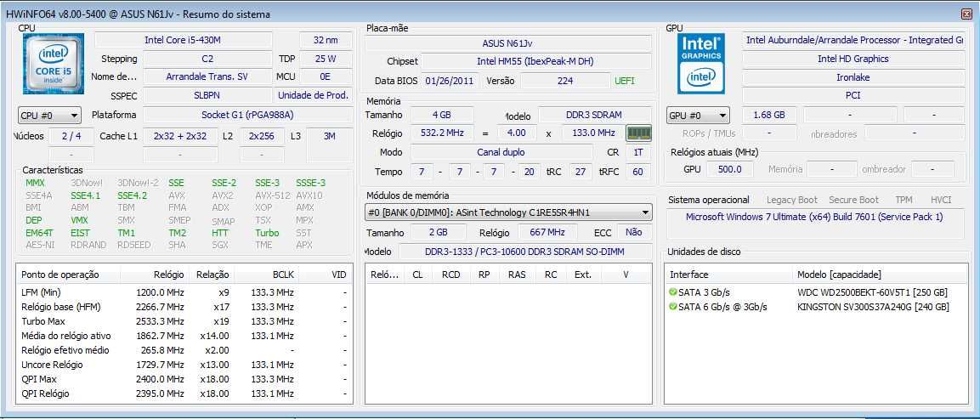
Task: Click the 25 W TDP field
Action: coord(326,59)
